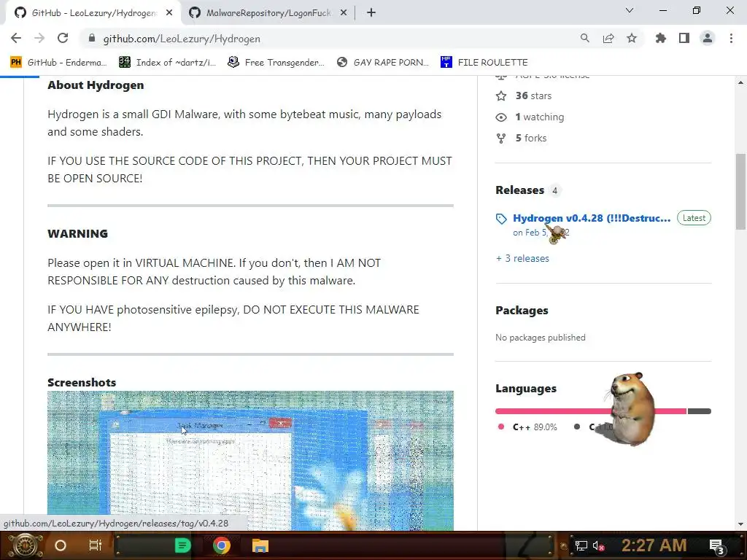Image resolution: width=747 pixels, height=560 pixels.
Task: Open the GitHub - Enderma... bookmark
Action: [x=58, y=63]
